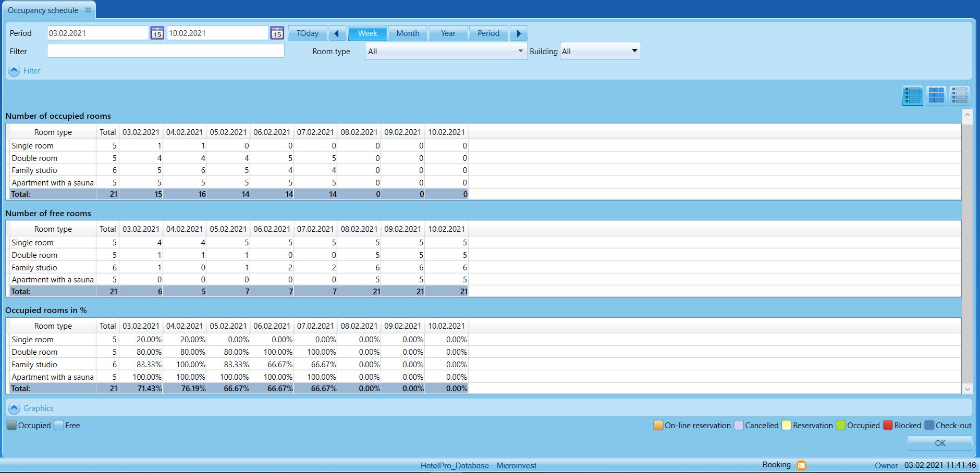Screen dimensions: 980x473
Task: Click the period start date field
Action: pyautogui.click(x=98, y=33)
